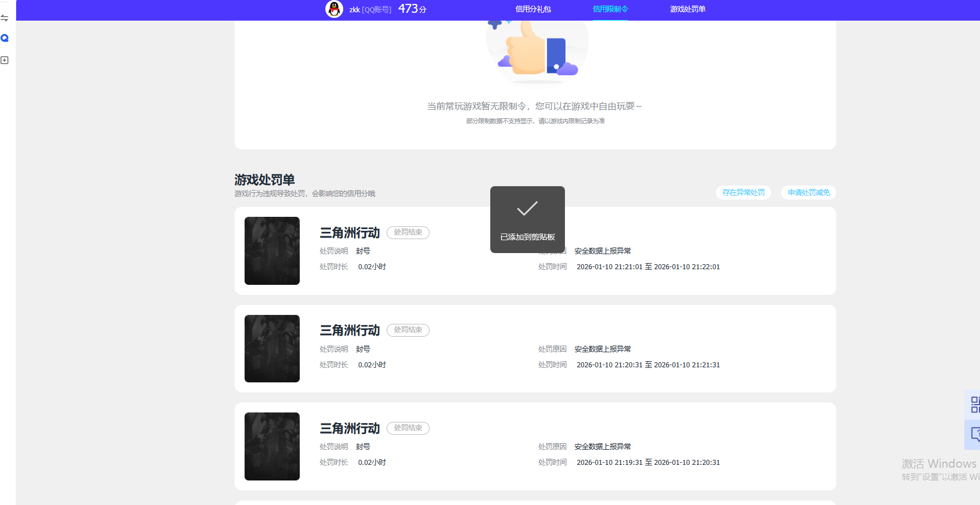Screen dimensions: 980x505
Task: Click time range 2026-01-10 21:20:31 至 21:21:31
Action: [x=648, y=365]
